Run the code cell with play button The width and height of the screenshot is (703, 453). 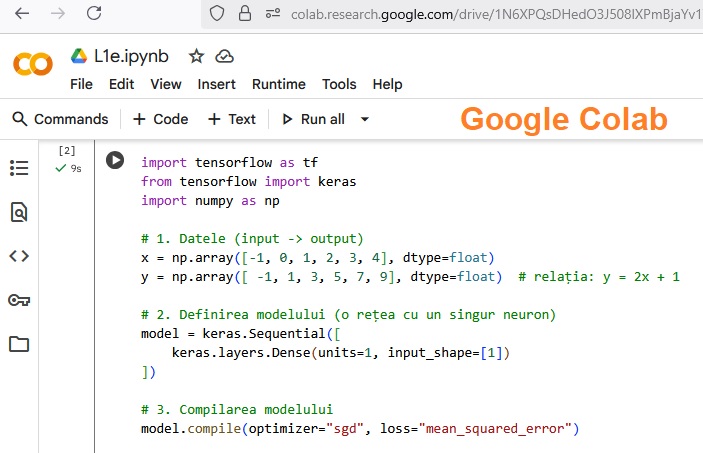pos(115,161)
